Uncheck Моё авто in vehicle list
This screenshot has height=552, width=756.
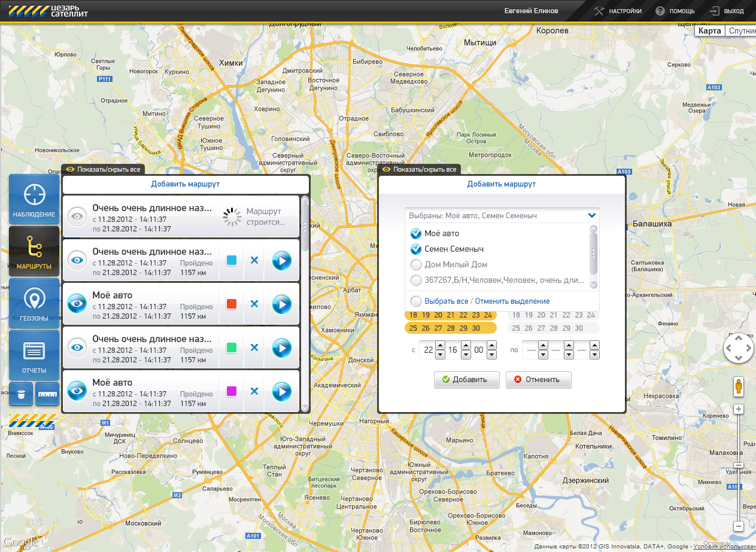pos(416,233)
